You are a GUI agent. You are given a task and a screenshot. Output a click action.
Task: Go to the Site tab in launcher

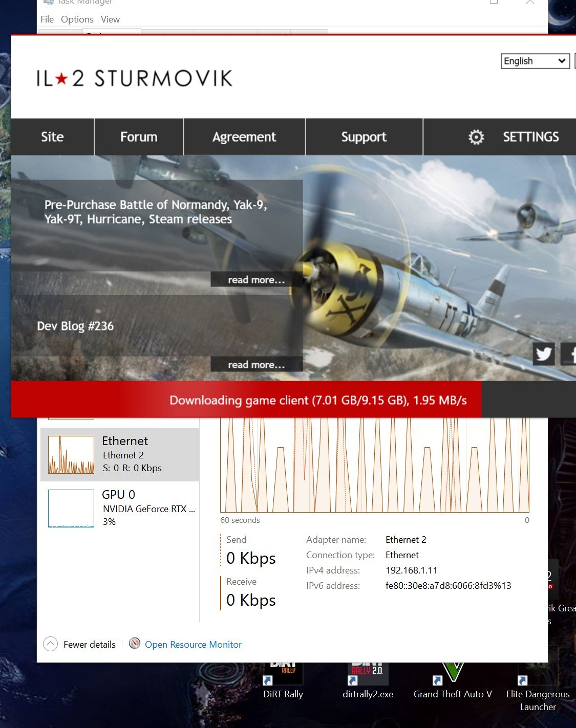pos(52,137)
